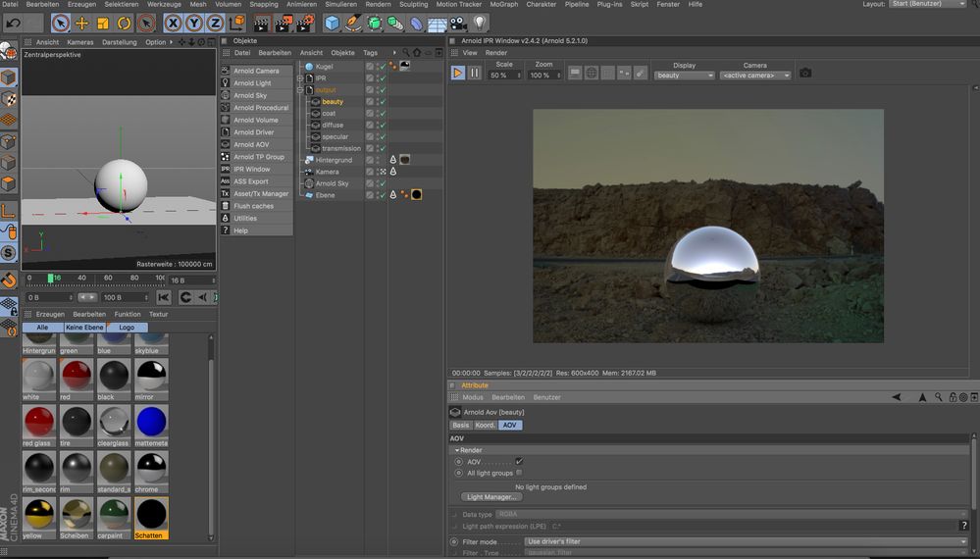Activate the Rotate tool

pyautogui.click(x=125, y=24)
